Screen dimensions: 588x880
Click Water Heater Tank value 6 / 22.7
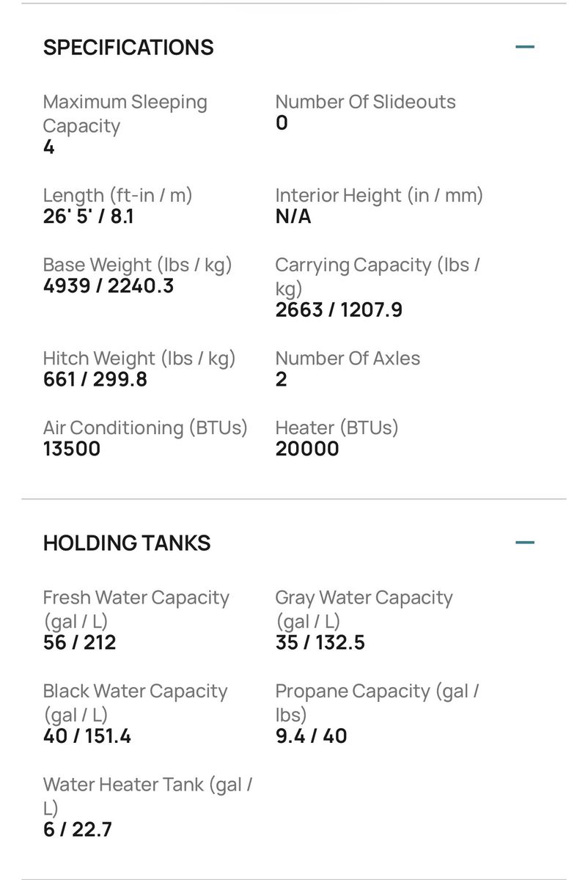coord(78,830)
